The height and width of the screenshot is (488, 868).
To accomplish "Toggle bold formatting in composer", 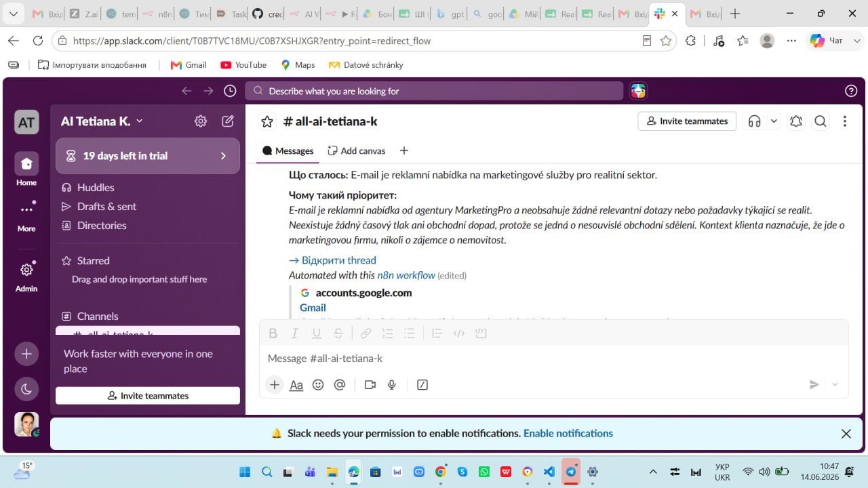I will point(273,333).
